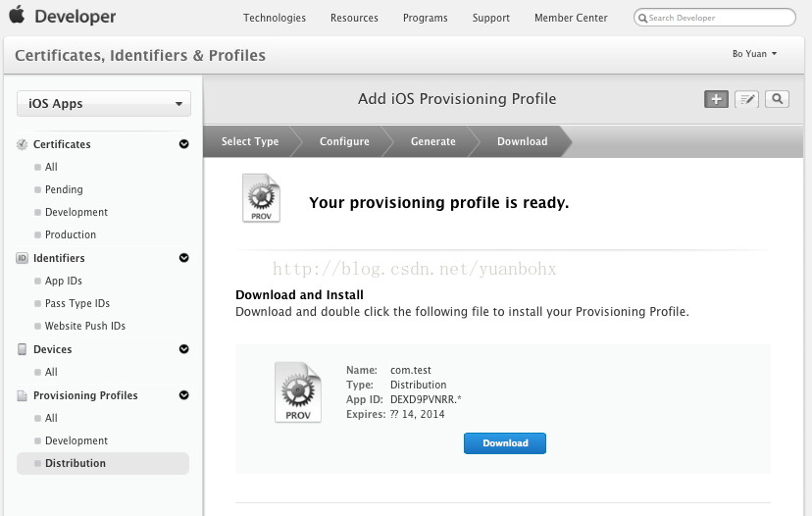
Task: Click the Devices phone icon in sidebar
Action: (x=23, y=349)
